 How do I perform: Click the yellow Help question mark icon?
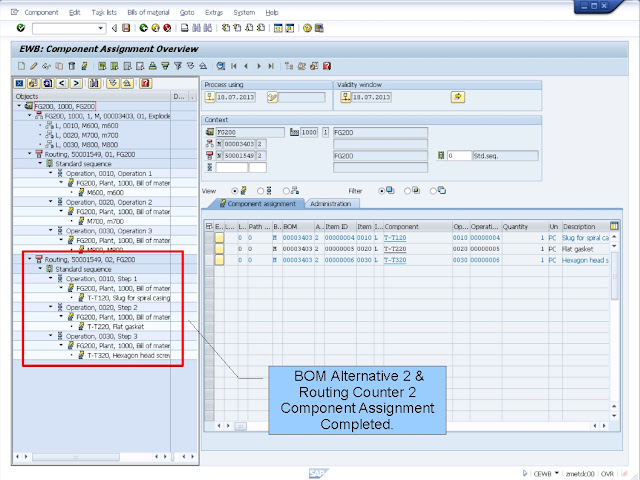[307, 28]
